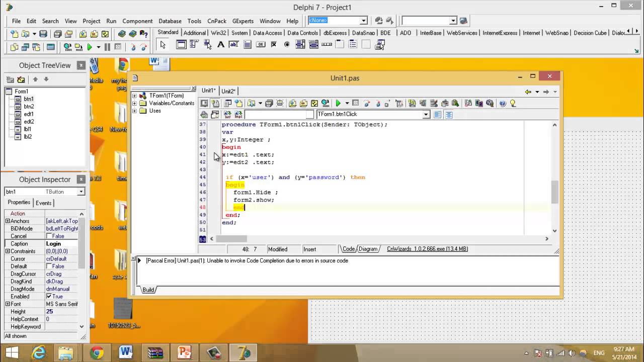Viewport: 644px width, 362px height.
Task: Pick the Button (OK) component from palette
Action: [x=261, y=45]
